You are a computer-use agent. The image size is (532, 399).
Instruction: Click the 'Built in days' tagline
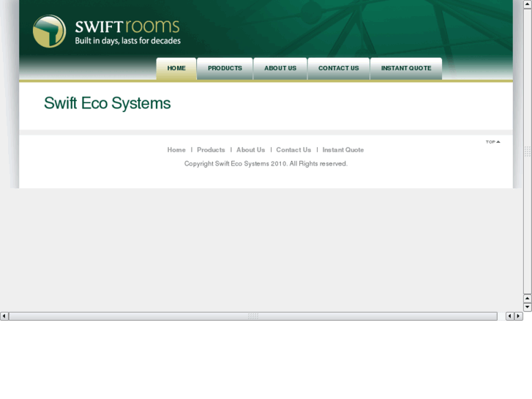pyautogui.click(x=127, y=41)
